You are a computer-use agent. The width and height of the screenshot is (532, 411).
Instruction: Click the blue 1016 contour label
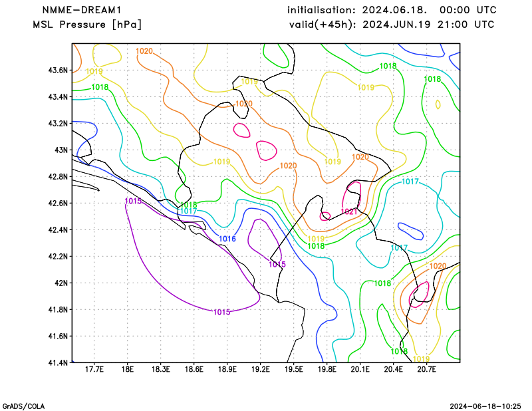[227, 239]
